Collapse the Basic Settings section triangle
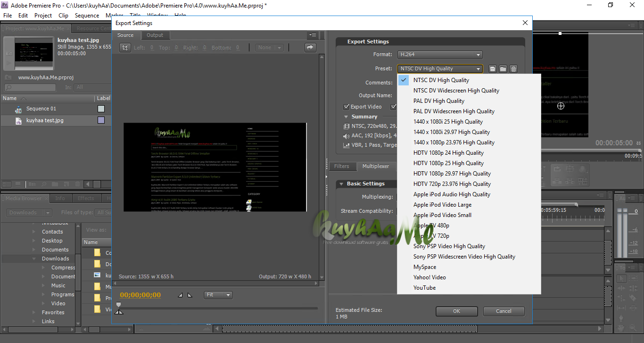Screen dimensions: 644x343 click(x=341, y=184)
